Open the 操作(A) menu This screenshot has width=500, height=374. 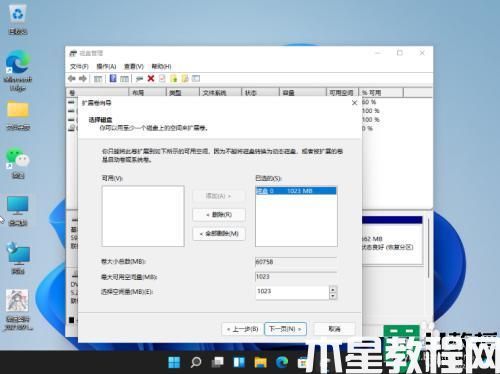[x=106, y=66]
